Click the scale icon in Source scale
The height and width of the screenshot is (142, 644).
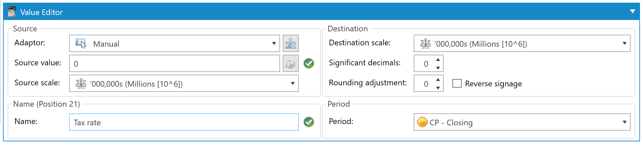point(81,83)
